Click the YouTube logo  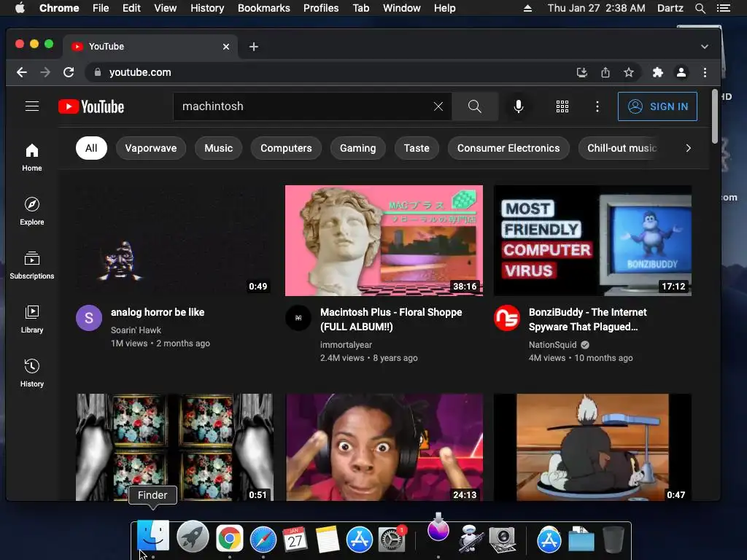[x=91, y=106]
